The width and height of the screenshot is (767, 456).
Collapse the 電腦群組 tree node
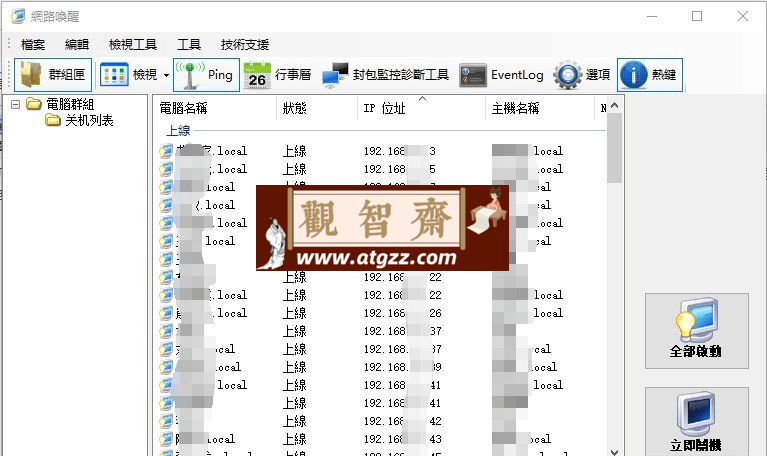pos(16,104)
